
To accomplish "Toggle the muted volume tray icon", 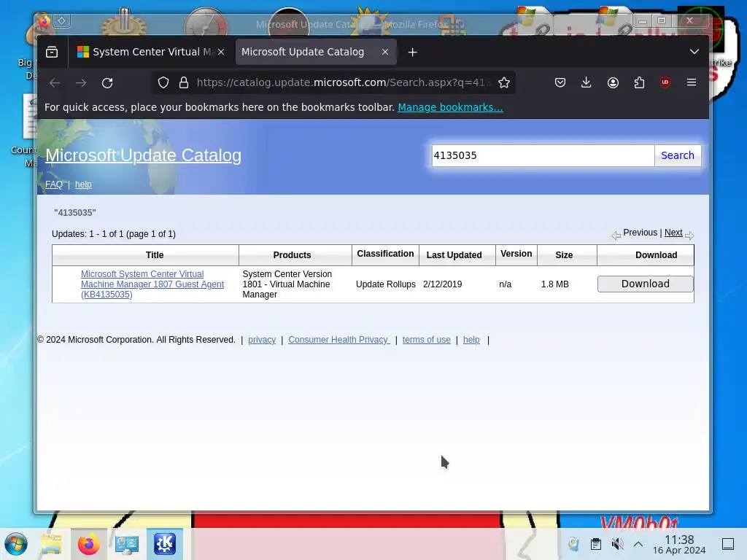I will [617, 544].
